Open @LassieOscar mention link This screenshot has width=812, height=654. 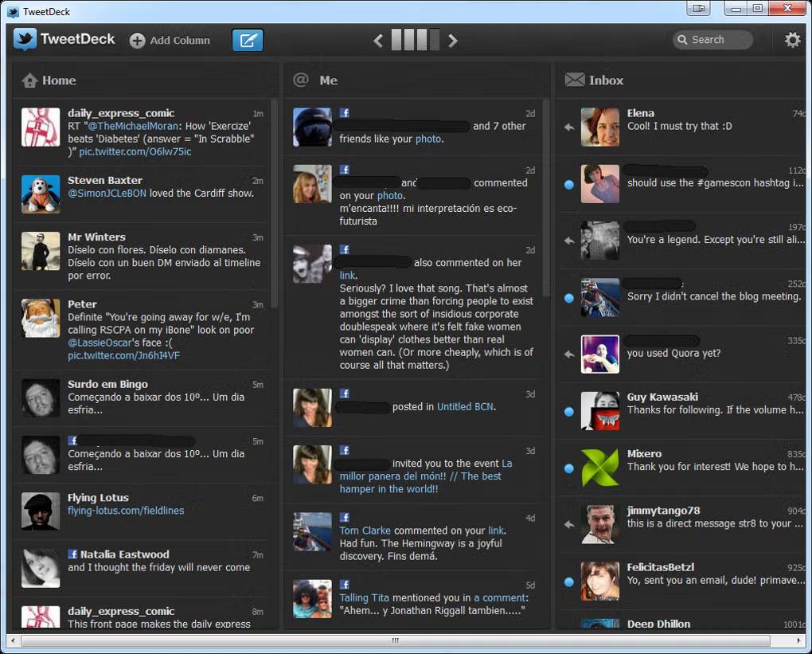tap(100, 343)
